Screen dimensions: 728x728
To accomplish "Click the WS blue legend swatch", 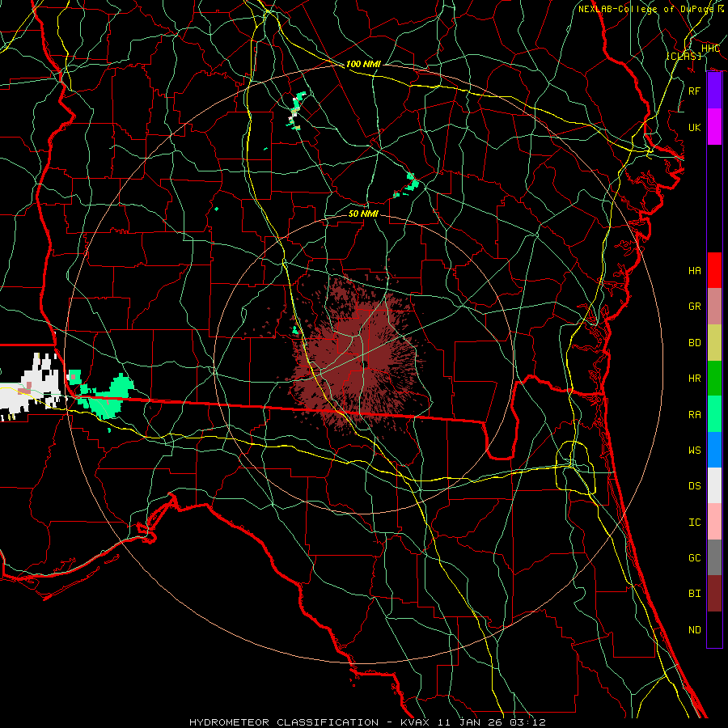I will point(714,450).
